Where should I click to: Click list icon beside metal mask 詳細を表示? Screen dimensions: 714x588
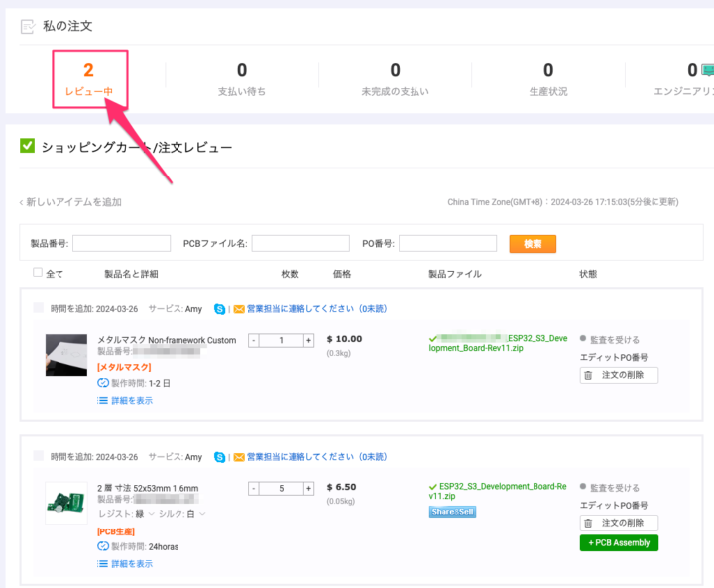click(x=102, y=401)
